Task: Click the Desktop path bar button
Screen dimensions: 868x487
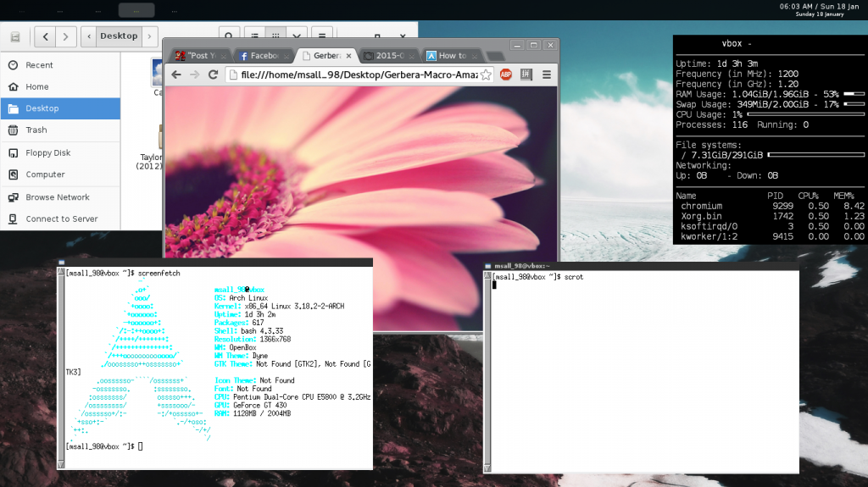Action: click(118, 36)
